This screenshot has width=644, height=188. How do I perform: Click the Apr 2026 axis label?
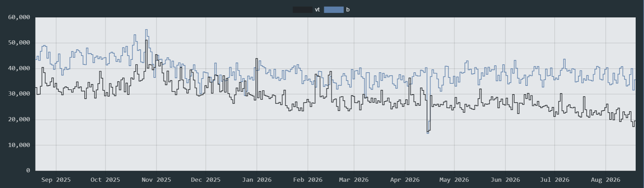click(x=405, y=180)
